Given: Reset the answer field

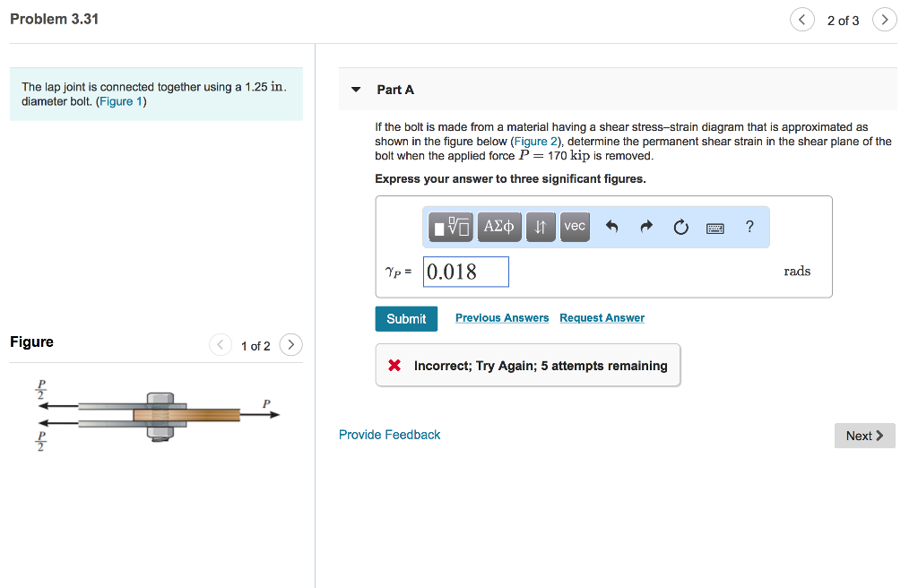Looking at the screenshot, I should 680,228.
